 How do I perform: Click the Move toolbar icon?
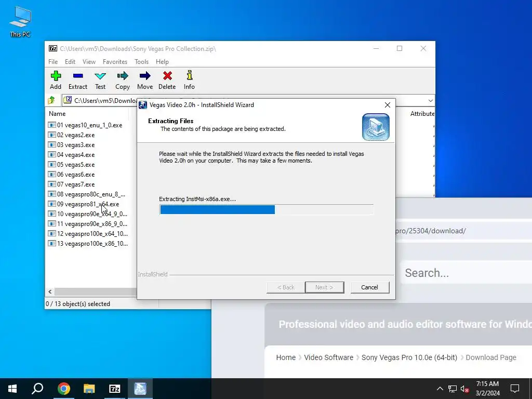pos(145,81)
